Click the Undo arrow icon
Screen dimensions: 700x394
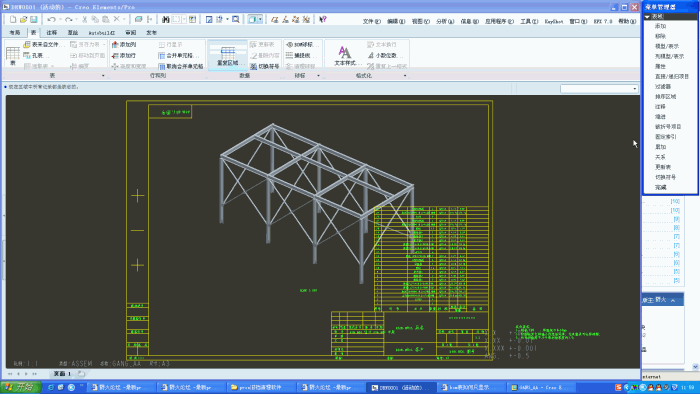click(x=51, y=19)
